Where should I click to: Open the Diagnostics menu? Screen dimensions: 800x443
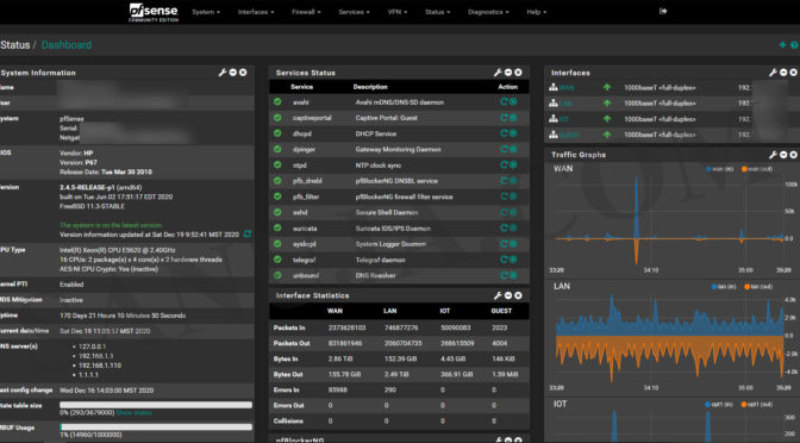point(488,12)
